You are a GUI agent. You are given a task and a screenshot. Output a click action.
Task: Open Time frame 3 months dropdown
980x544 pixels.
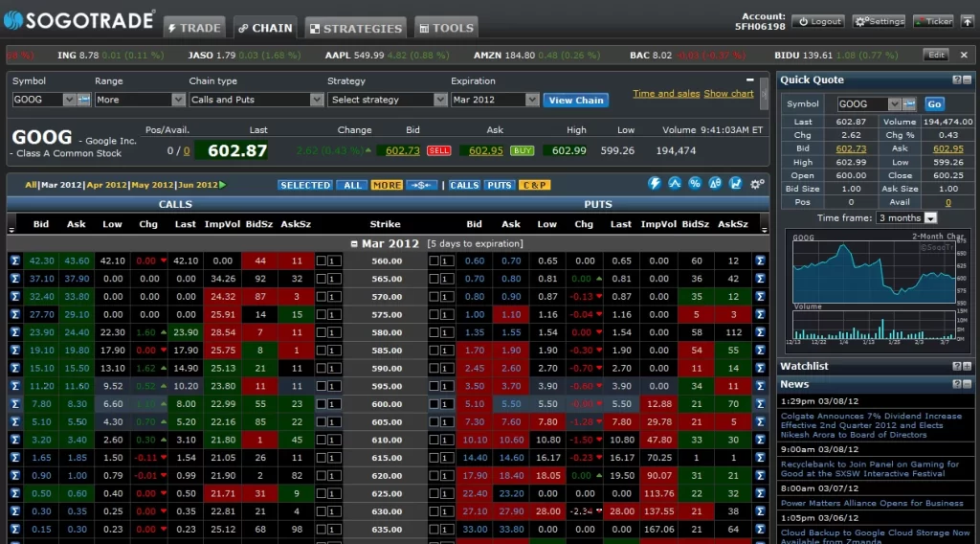point(930,218)
